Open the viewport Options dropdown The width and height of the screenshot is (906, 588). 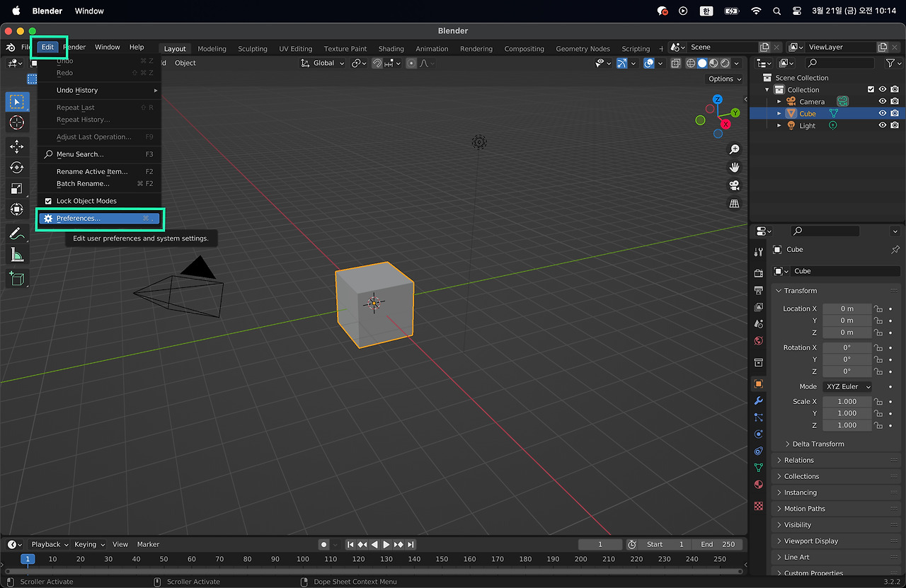[x=724, y=79]
